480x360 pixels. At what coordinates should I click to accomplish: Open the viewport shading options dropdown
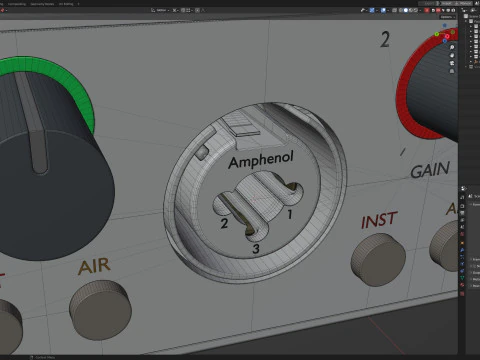click(420, 10)
